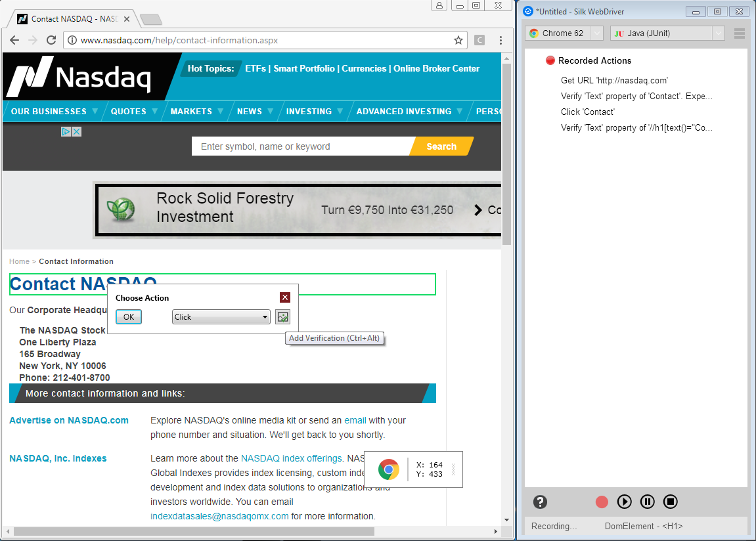Image resolution: width=756 pixels, height=541 pixels.
Task: Go to Home breadcrumb link
Action: (19, 261)
